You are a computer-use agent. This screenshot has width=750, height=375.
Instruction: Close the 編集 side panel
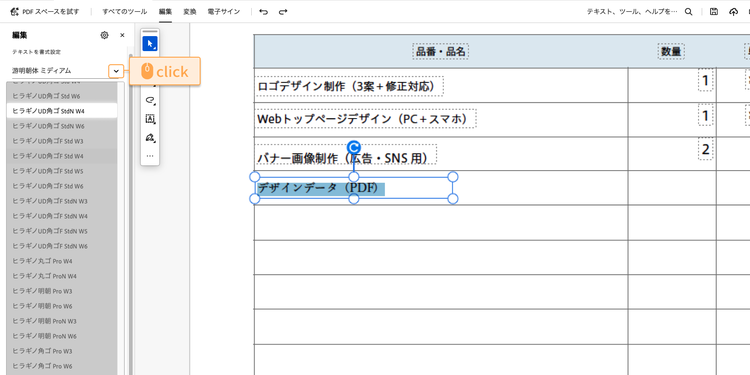click(x=122, y=35)
